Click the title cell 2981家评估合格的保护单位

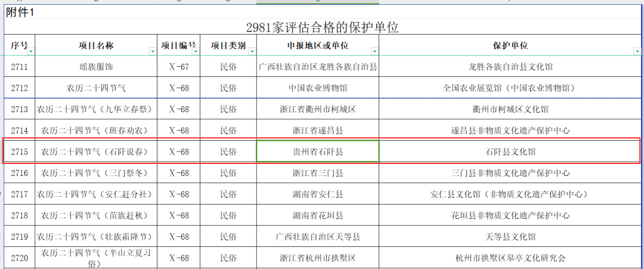coord(322,27)
